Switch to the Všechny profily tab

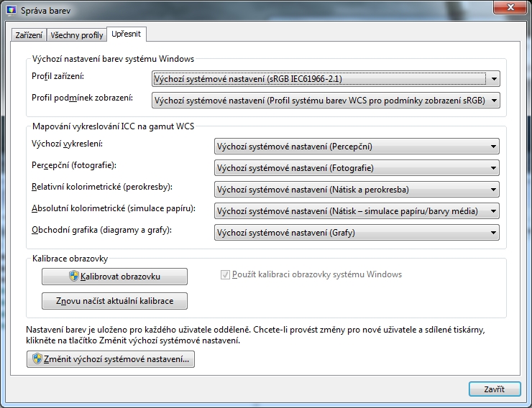click(x=77, y=35)
